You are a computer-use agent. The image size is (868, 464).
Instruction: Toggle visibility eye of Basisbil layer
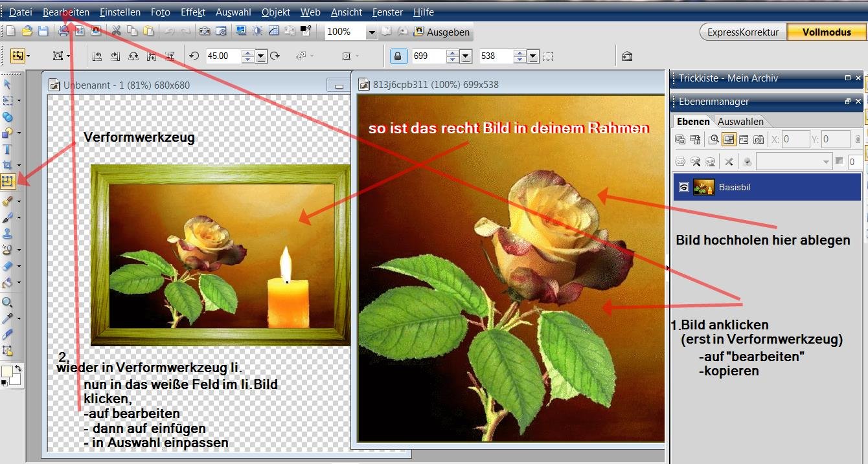[x=683, y=188]
